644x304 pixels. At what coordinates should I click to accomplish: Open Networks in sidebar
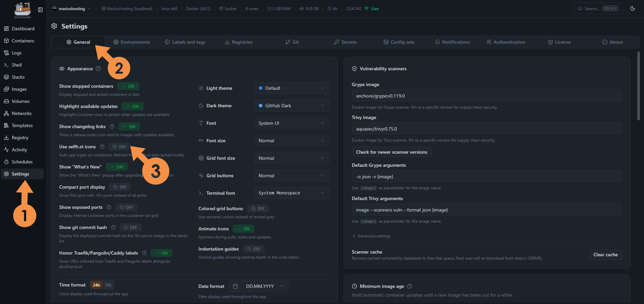tap(22, 113)
